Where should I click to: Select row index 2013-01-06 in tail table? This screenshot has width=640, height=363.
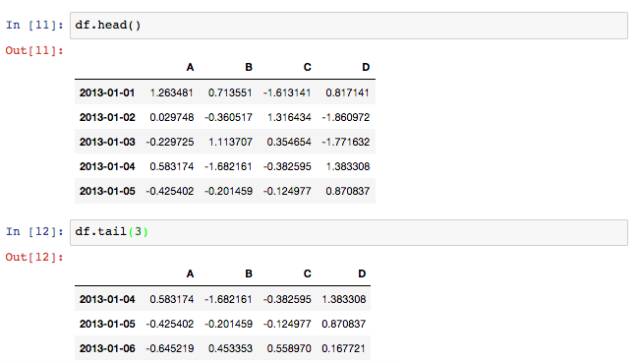pyautogui.click(x=107, y=348)
